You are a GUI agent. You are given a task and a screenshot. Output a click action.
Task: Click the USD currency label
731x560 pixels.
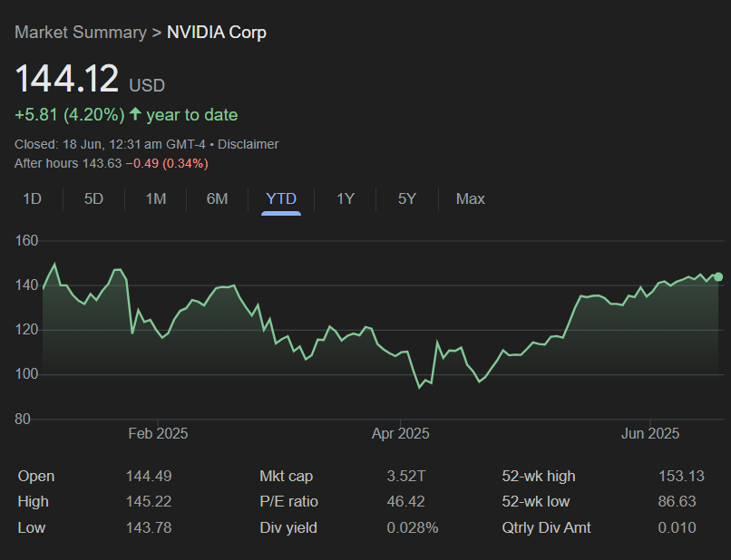147,86
